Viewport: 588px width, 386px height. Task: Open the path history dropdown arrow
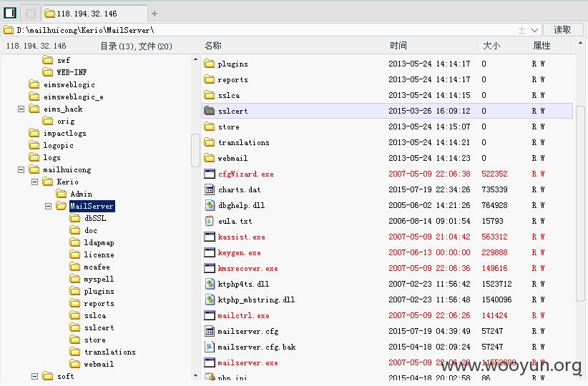click(x=535, y=30)
